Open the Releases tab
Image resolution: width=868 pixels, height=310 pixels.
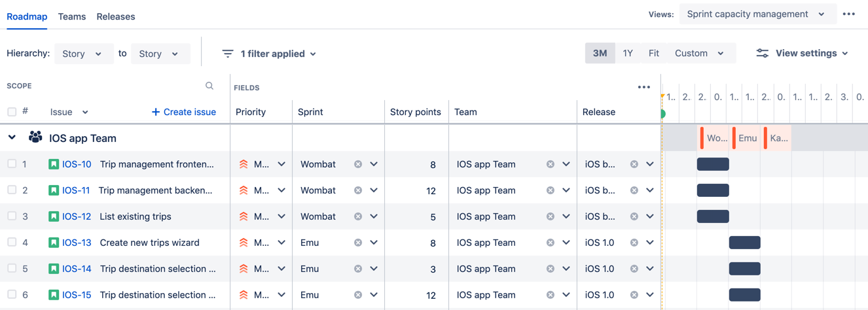116,16
